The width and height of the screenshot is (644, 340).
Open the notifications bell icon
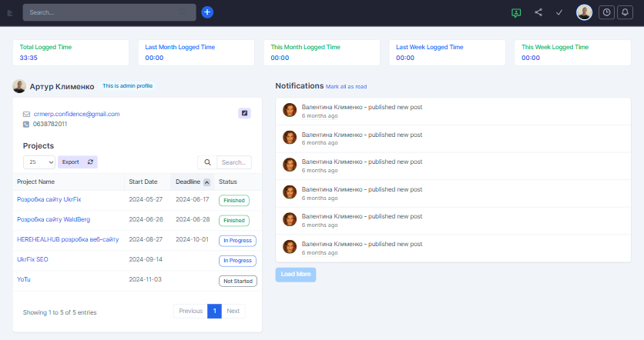click(625, 12)
